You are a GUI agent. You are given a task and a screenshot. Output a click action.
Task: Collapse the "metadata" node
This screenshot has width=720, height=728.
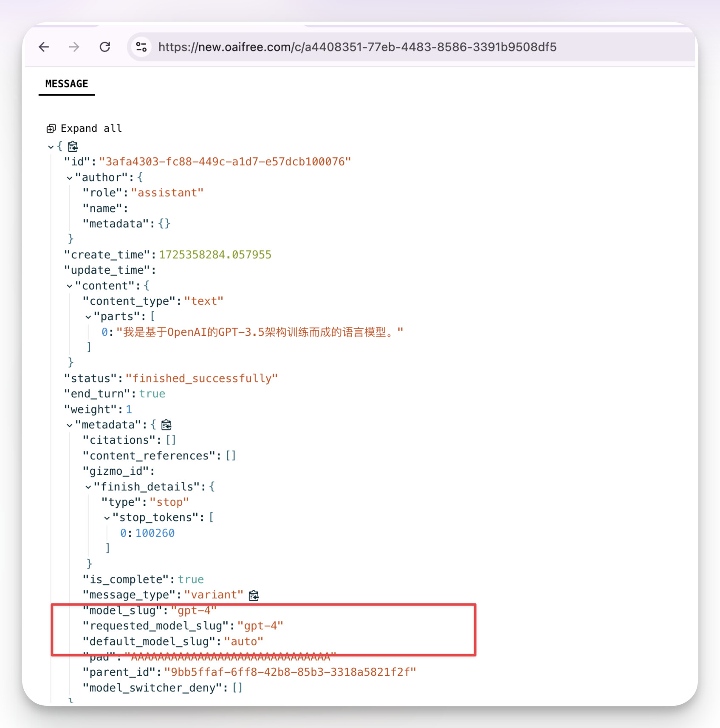69,425
